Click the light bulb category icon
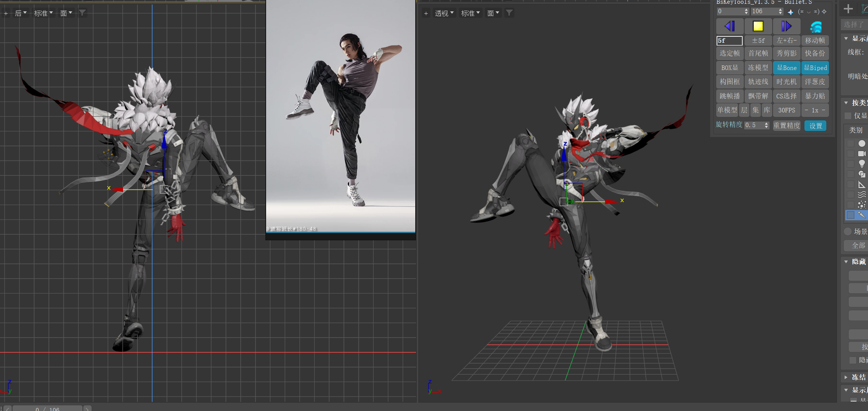This screenshot has width=868, height=411. click(x=862, y=163)
